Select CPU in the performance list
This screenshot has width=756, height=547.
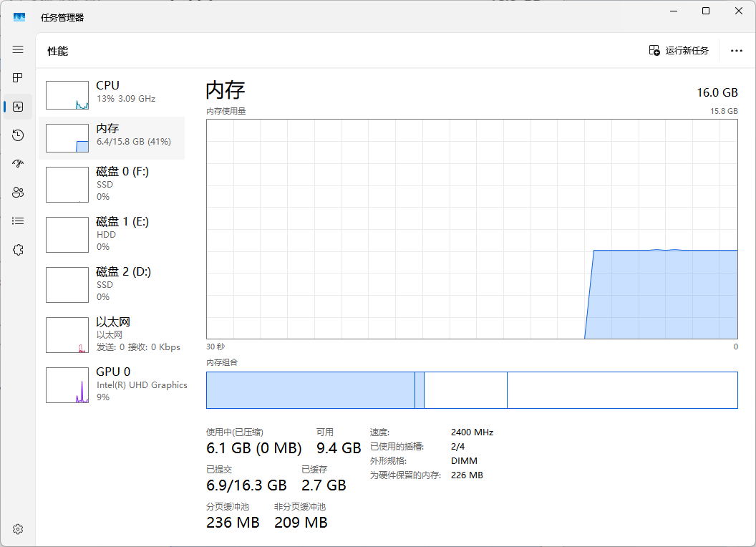112,95
